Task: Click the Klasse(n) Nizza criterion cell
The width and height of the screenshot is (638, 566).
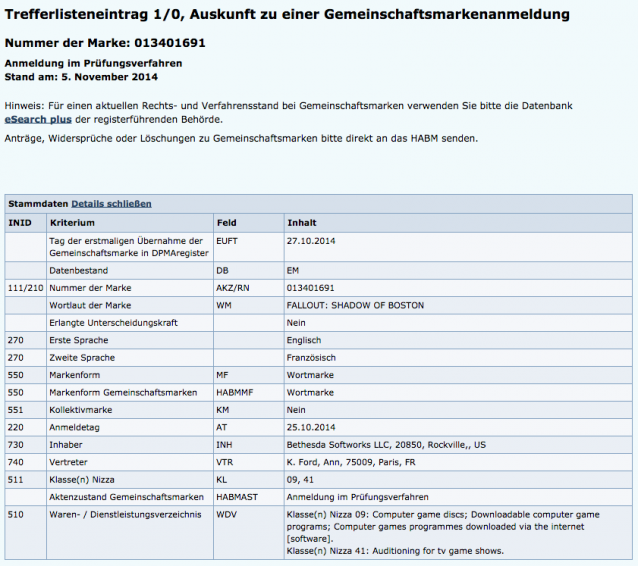Action: pos(130,480)
